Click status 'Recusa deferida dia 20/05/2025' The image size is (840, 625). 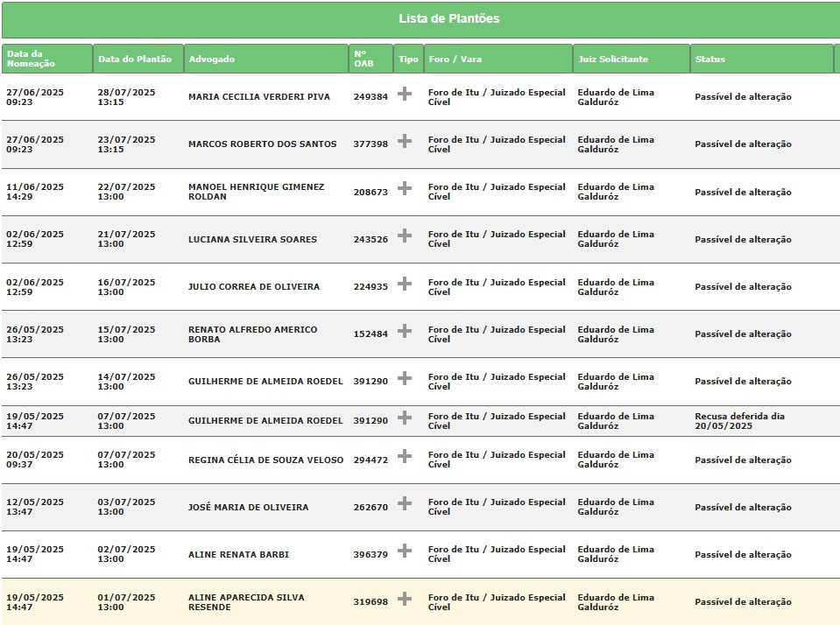tap(739, 421)
